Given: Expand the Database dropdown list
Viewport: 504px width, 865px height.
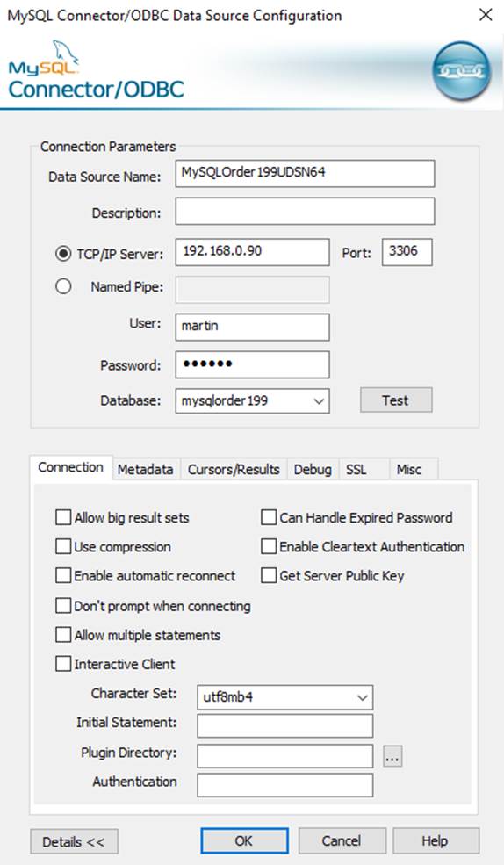Looking at the screenshot, I should click(319, 401).
